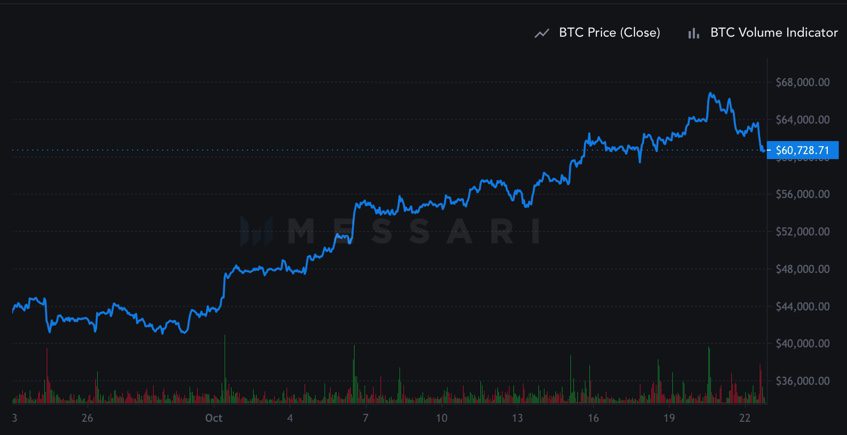847x435 pixels.
Task: Select the 22 date marker on x-axis
Action: click(745, 417)
